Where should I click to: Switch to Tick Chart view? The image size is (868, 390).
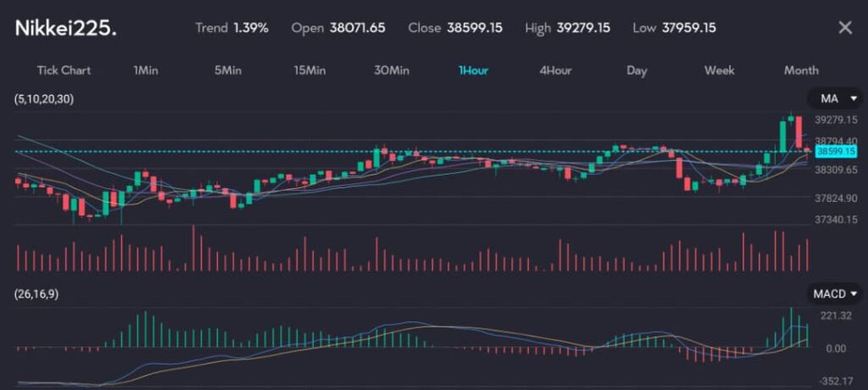64,70
